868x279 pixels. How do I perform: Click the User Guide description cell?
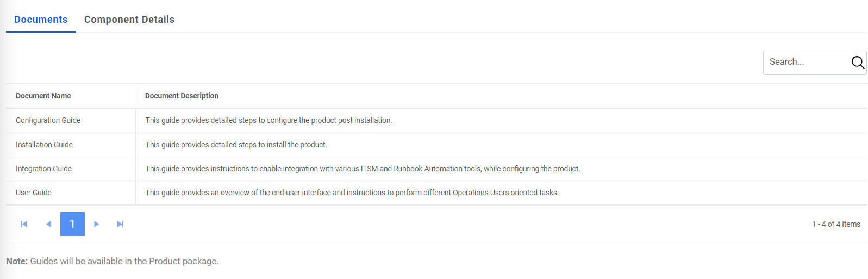pyautogui.click(x=352, y=193)
